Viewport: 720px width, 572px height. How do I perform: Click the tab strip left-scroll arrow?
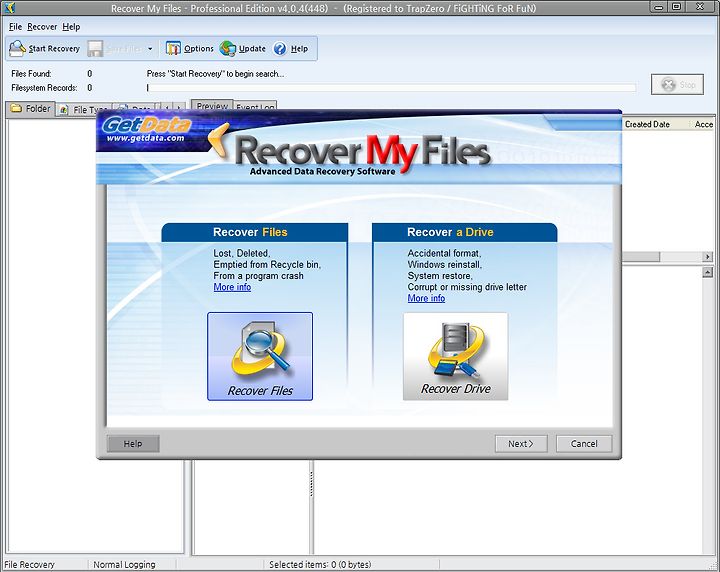168,107
